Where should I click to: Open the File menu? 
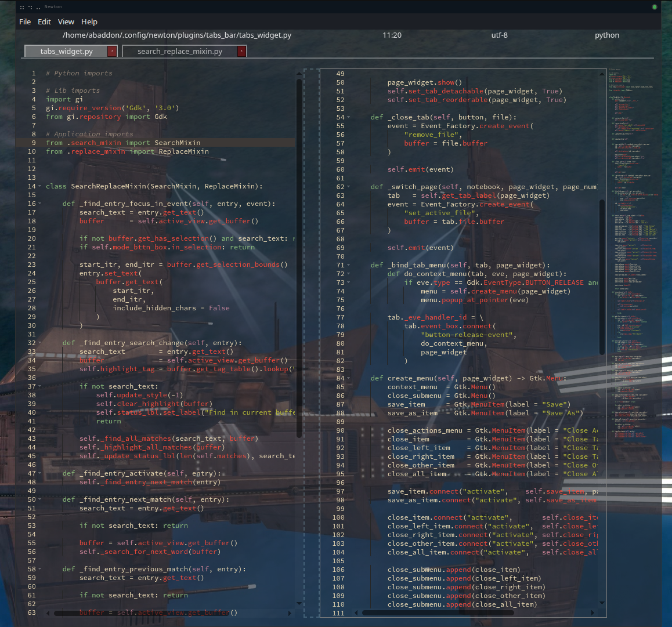coord(24,21)
